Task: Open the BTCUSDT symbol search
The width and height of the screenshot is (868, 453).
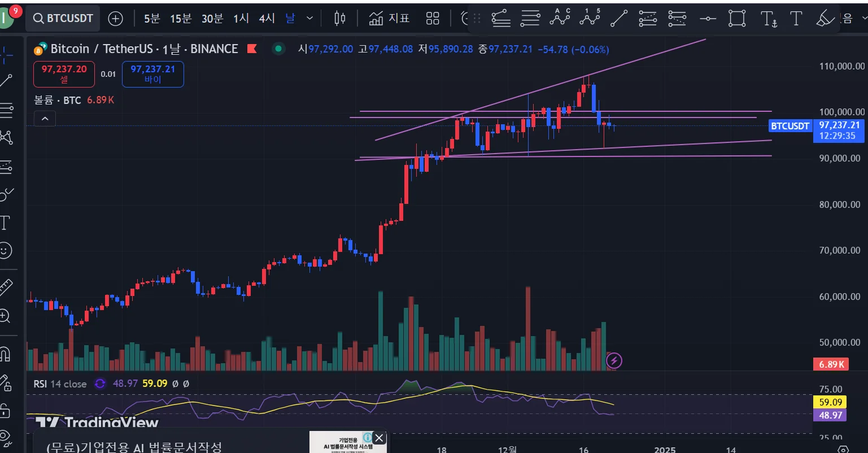Action: (63, 19)
